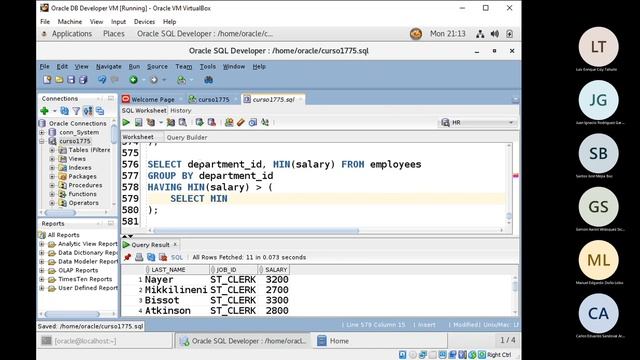Open the Navigate menu
The height and width of the screenshot is (360, 640).
click(109, 67)
